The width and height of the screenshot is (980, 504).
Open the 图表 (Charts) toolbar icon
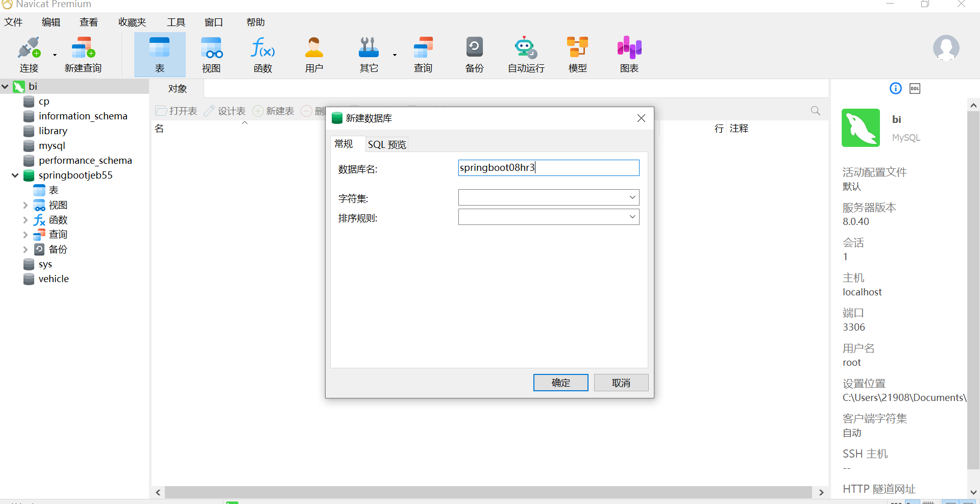pos(629,54)
